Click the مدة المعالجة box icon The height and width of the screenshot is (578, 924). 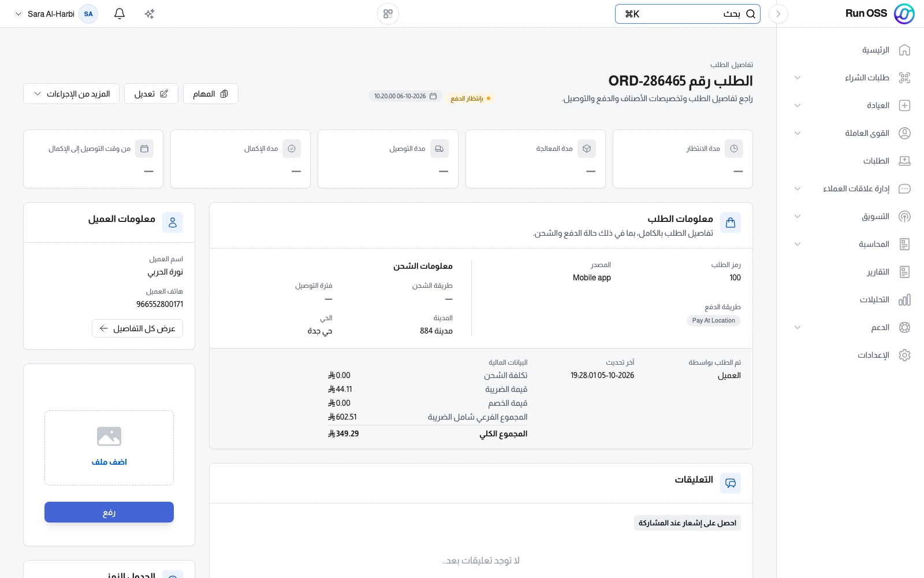(x=587, y=149)
